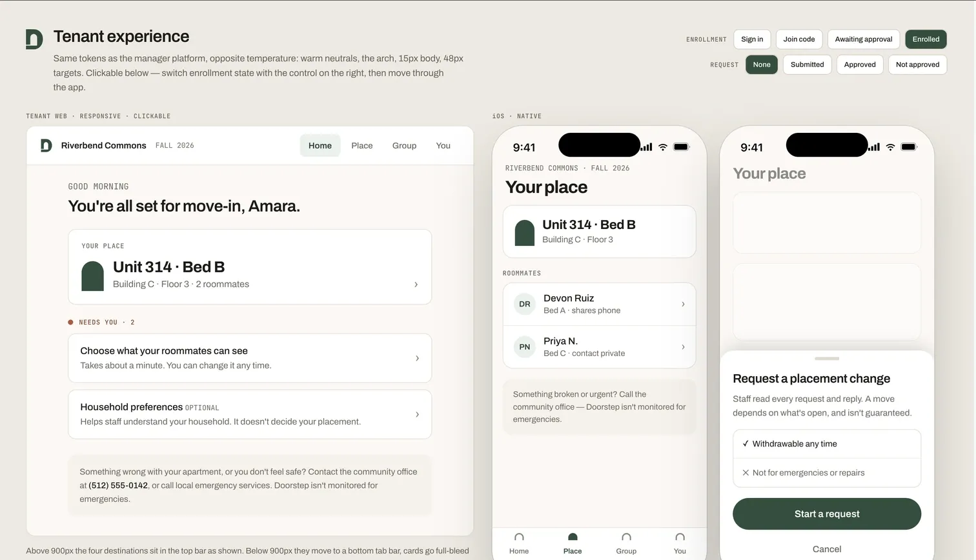976x560 pixels.
Task: Click the X mark next to Not for emergencies
Action: (x=746, y=473)
